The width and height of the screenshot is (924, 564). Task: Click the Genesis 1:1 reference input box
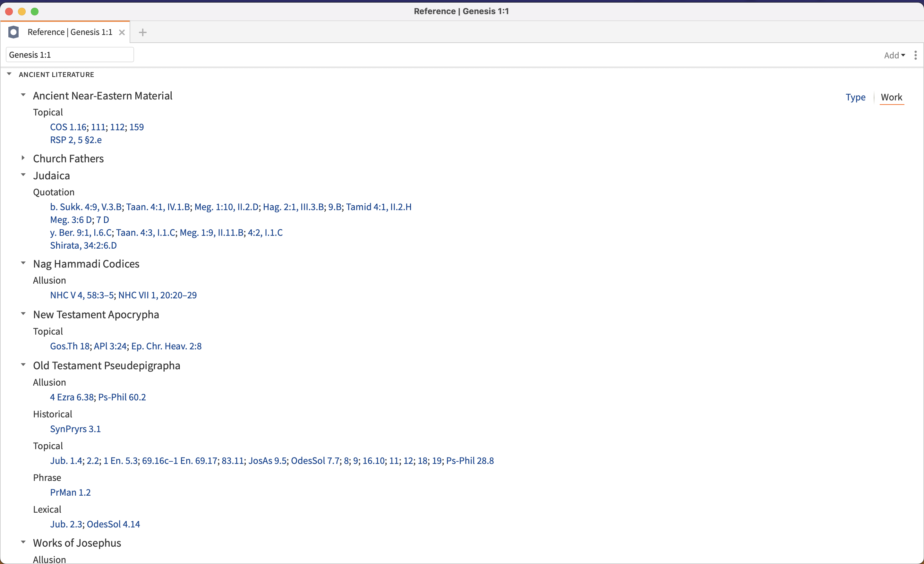(x=70, y=55)
